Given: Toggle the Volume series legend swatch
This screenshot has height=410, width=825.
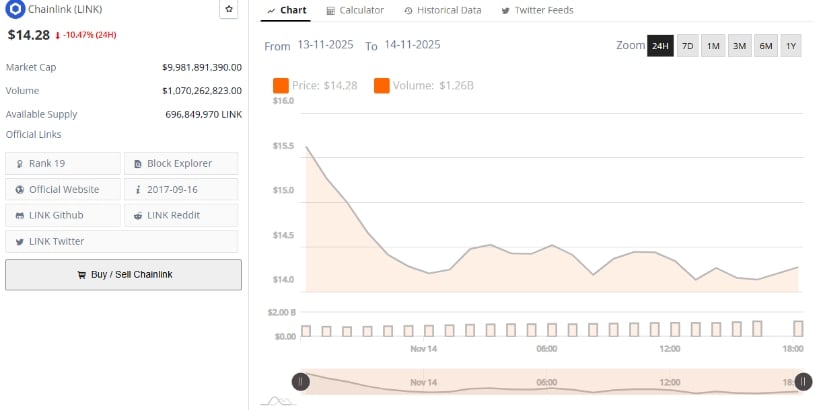Looking at the screenshot, I should pos(382,85).
